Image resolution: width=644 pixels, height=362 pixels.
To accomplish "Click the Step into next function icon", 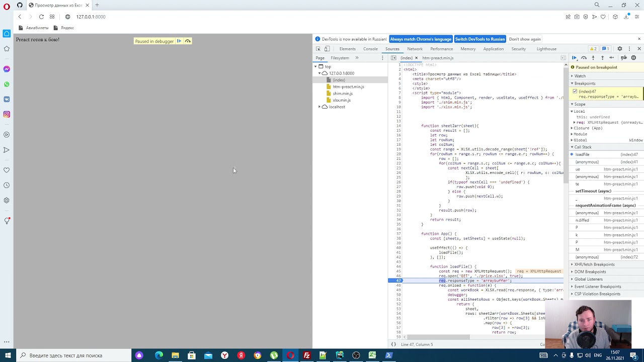I will (593, 58).
